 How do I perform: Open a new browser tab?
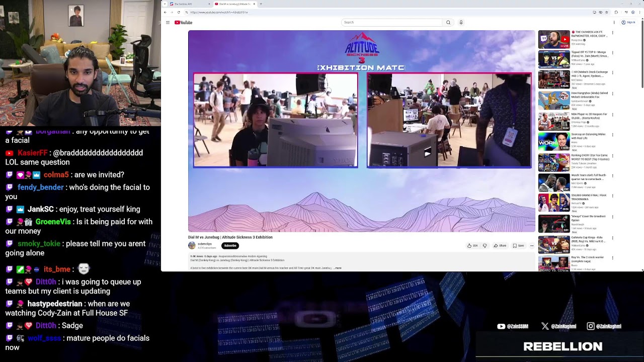[261, 4]
